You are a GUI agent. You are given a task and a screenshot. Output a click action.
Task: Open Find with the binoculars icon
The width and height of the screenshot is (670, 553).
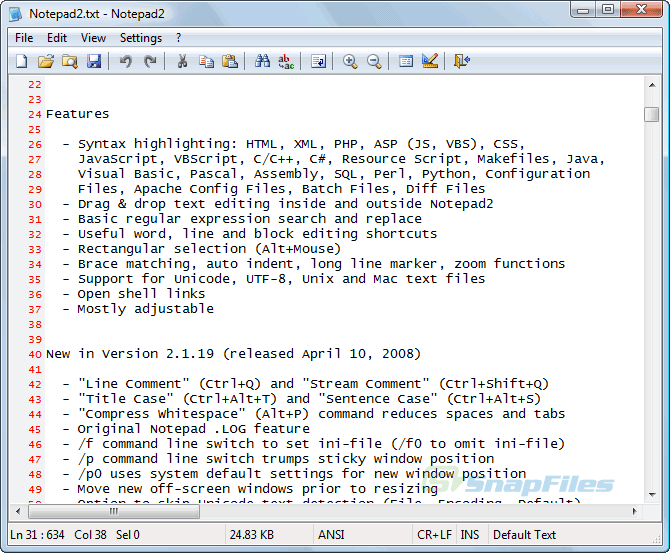(x=262, y=61)
